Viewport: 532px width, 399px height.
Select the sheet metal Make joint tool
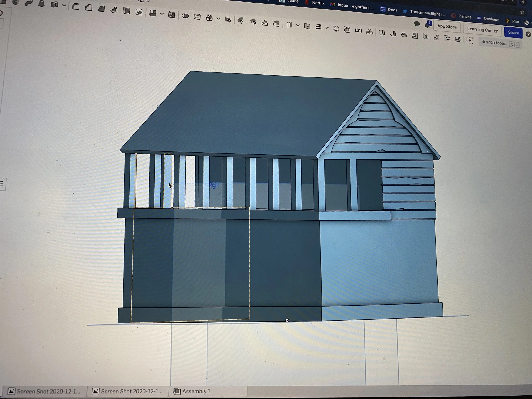(x=426, y=37)
